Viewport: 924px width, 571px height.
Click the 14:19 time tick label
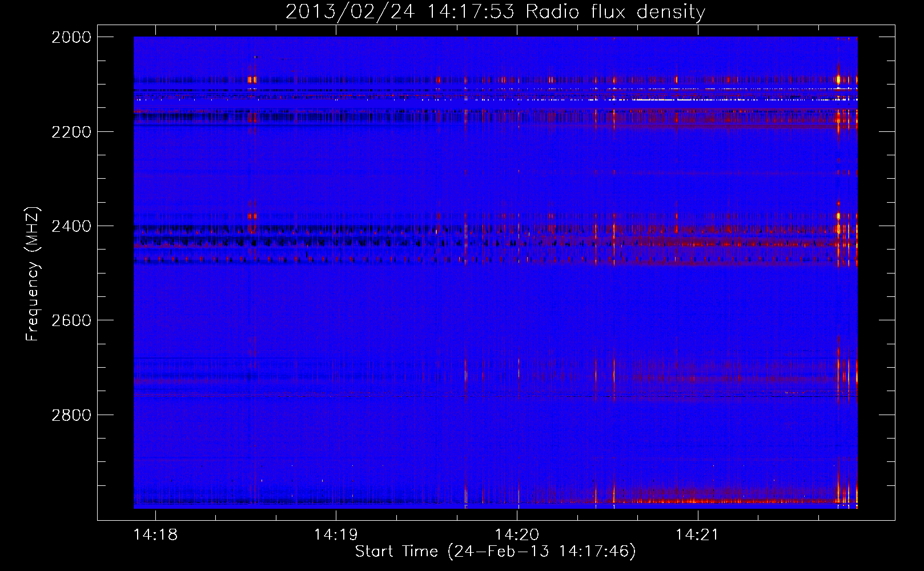click(336, 535)
